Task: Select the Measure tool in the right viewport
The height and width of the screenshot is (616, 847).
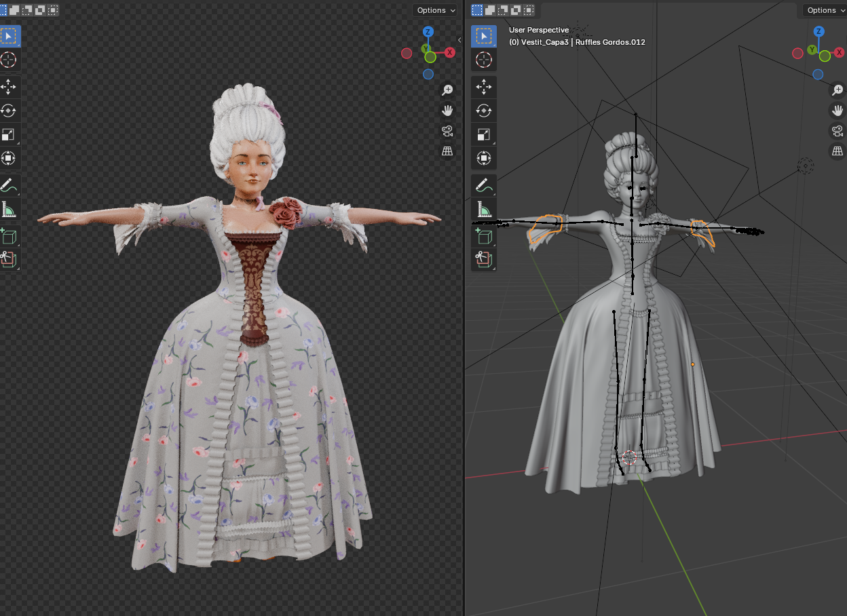Action: pos(484,209)
